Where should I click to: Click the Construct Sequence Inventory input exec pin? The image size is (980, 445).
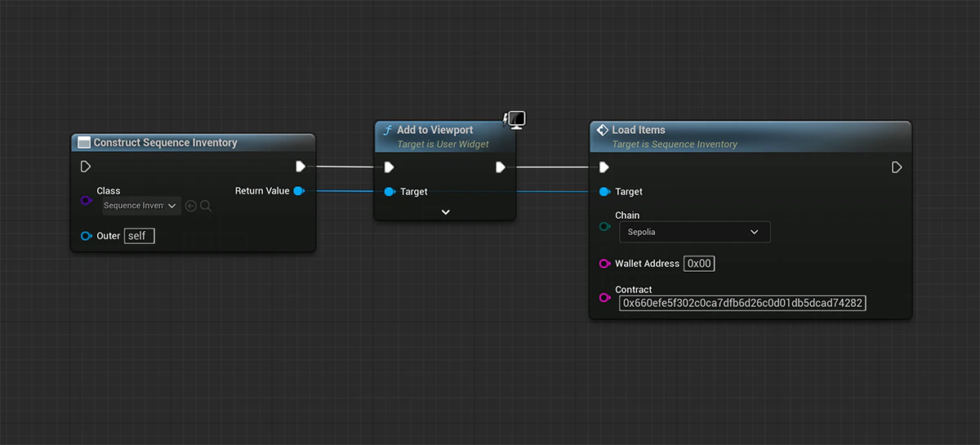pyautogui.click(x=86, y=167)
